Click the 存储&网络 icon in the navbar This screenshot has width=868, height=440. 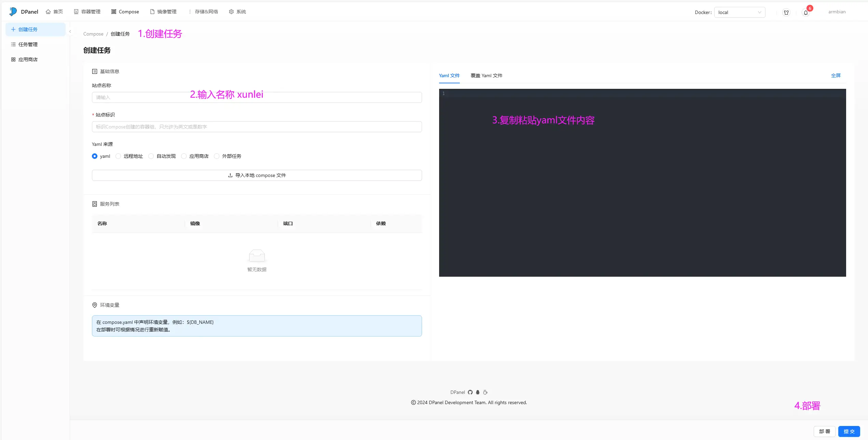point(190,11)
